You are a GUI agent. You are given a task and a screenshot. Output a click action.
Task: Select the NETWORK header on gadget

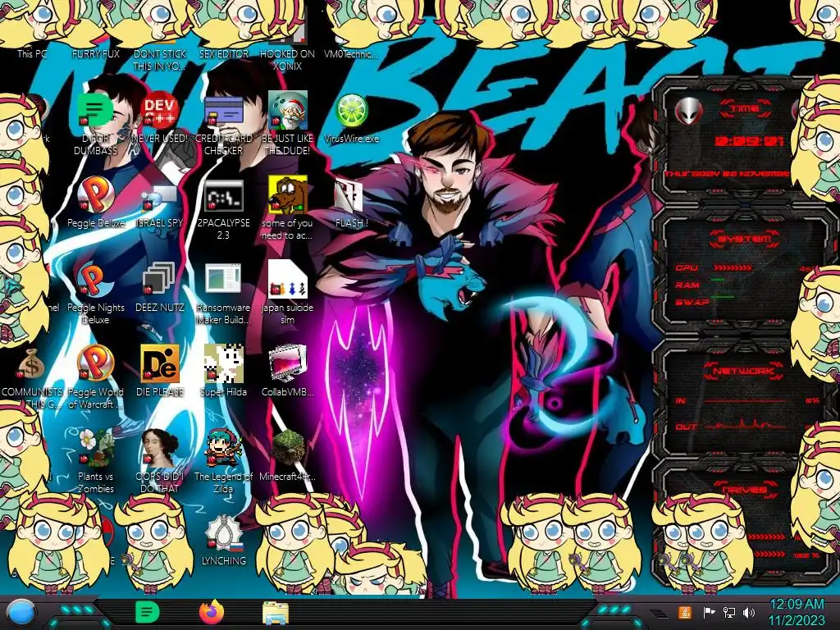coord(743,371)
